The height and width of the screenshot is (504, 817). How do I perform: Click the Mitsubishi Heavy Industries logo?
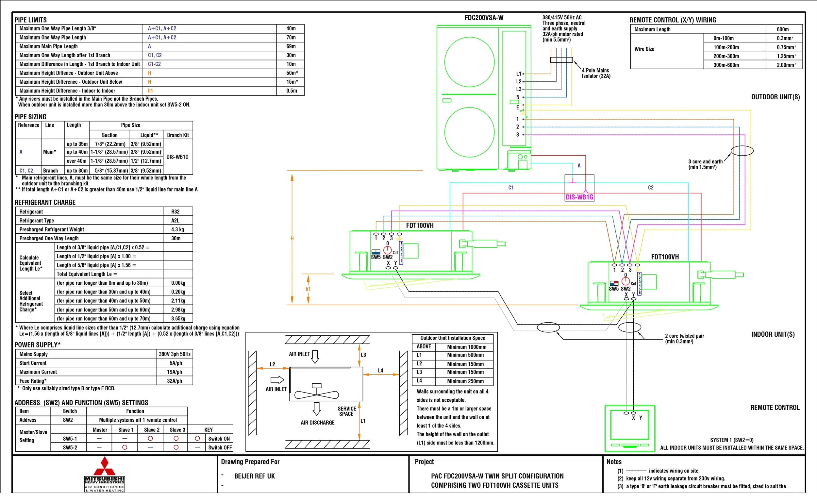[105, 474]
